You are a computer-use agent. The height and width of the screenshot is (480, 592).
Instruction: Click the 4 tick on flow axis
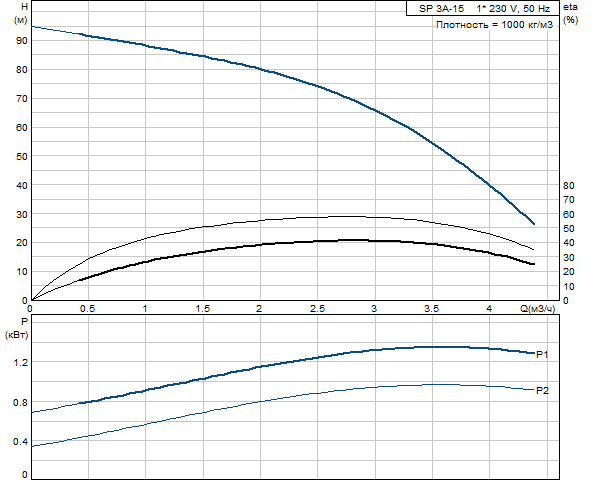click(x=489, y=309)
